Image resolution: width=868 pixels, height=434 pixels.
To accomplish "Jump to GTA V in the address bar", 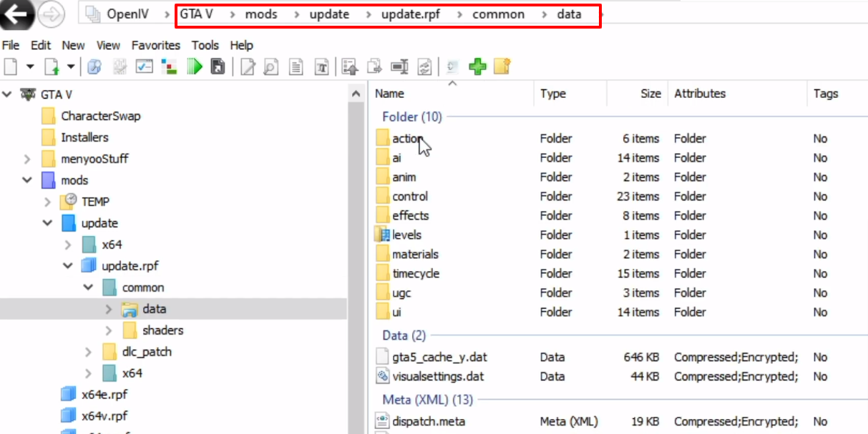I will click(x=196, y=14).
